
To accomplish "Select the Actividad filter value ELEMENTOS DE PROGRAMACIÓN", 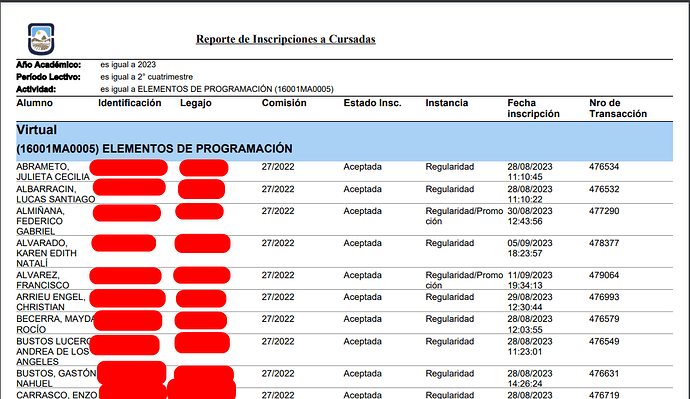I will (x=217, y=89).
